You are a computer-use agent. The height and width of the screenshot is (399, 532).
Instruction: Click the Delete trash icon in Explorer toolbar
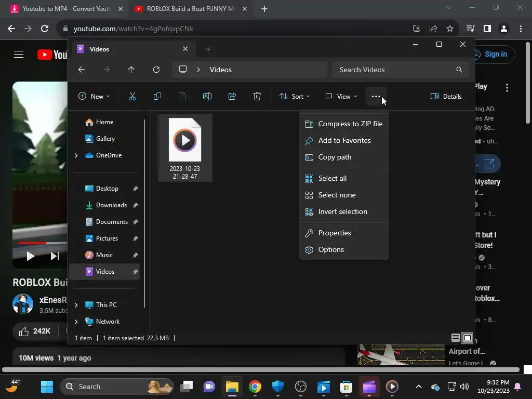(x=257, y=96)
